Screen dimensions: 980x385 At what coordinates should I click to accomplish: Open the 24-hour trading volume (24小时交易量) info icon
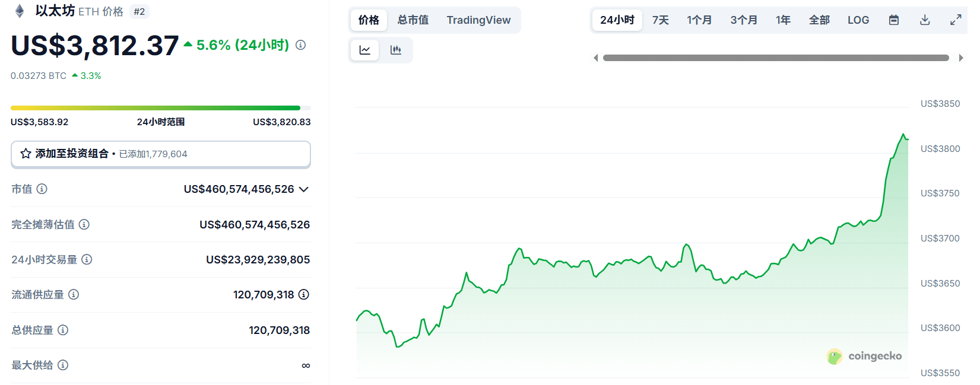click(87, 259)
